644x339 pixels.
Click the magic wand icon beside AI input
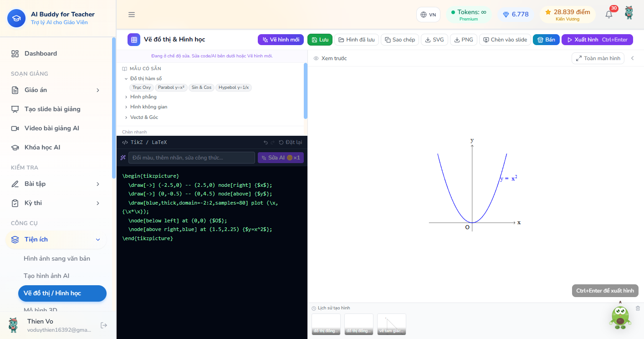coord(123,158)
